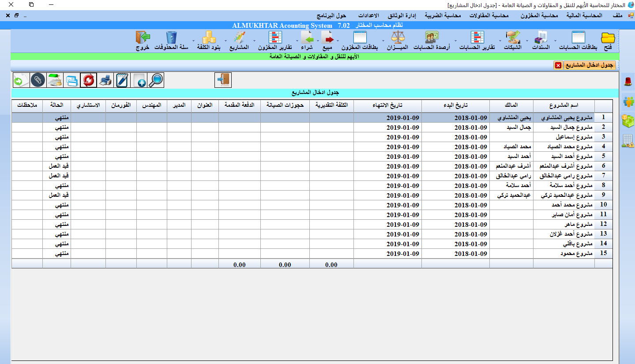Open the green cubes icon in sidebar
Image resolution: width=635 pixels, height=364 pixels.
click(628, 121)
